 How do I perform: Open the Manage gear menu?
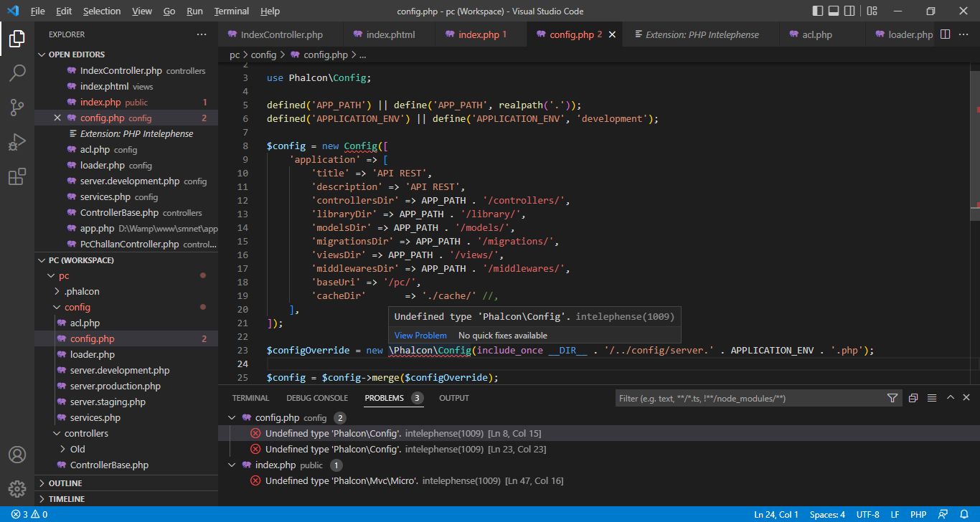pos(17,489)
